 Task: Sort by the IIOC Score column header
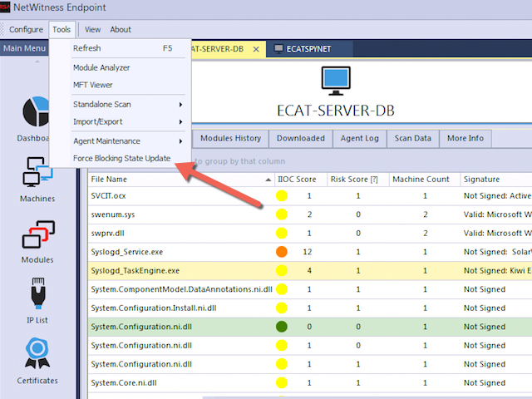tap(296, 179)
